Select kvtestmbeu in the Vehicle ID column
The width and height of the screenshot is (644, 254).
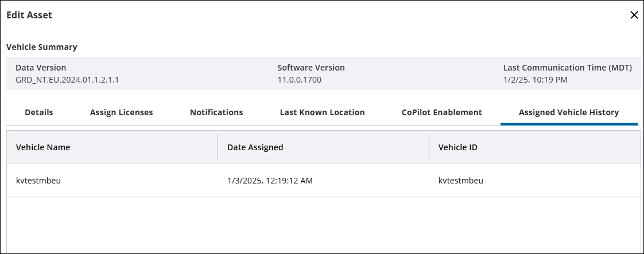click(x=461, y=181)
